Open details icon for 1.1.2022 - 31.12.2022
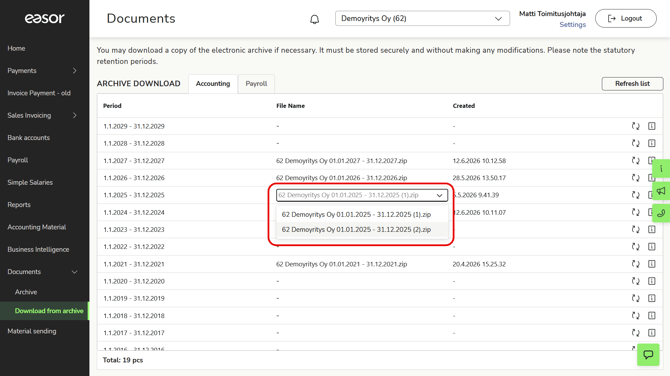Image resolution: width=670 pixels, height=376 pixels. click(x=652, y=247)
